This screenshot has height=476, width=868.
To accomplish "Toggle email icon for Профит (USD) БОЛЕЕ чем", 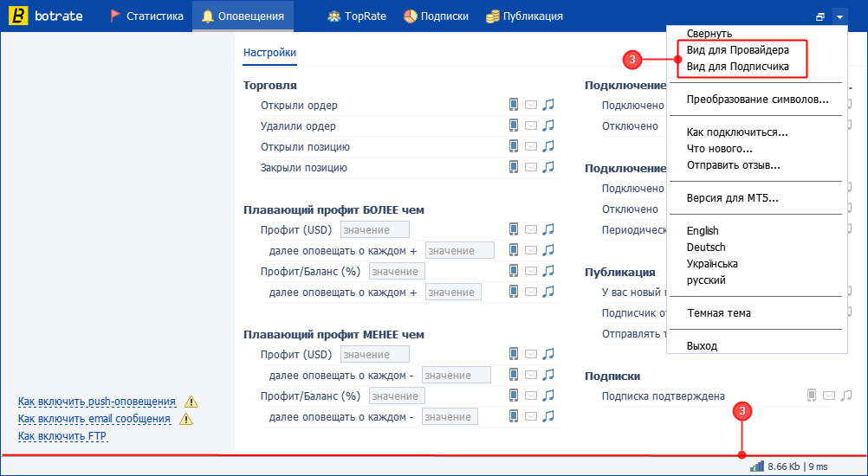I will pos(531,229).
